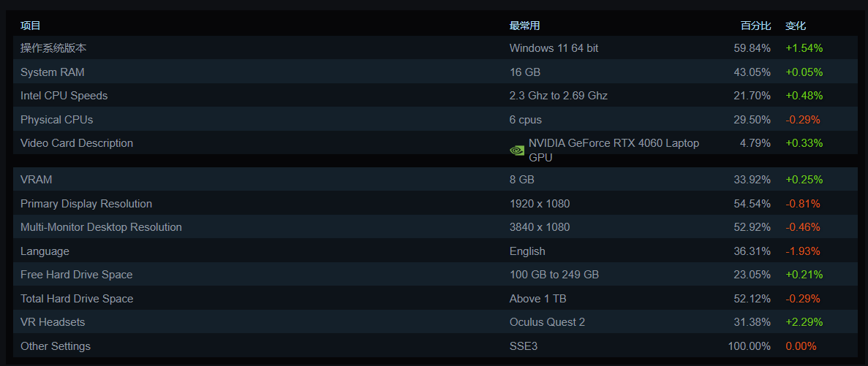The image size is (868, 366).
Task: Open the Other Settings row
Action: [x=56, y=346]
